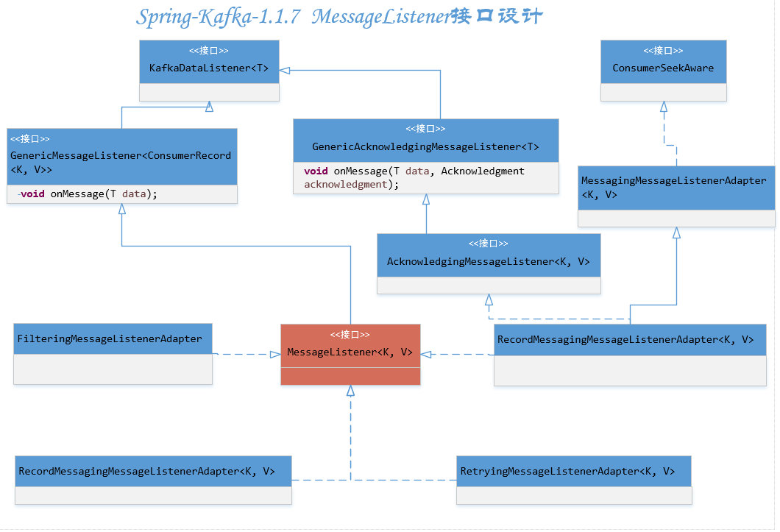Select the GenericAcknowledgingMessageListener<T> interface box

pyautogui.click(x=426, y=140)
